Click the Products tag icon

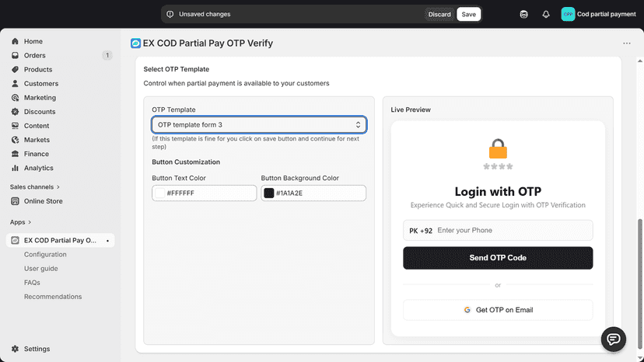click(16, 69)
